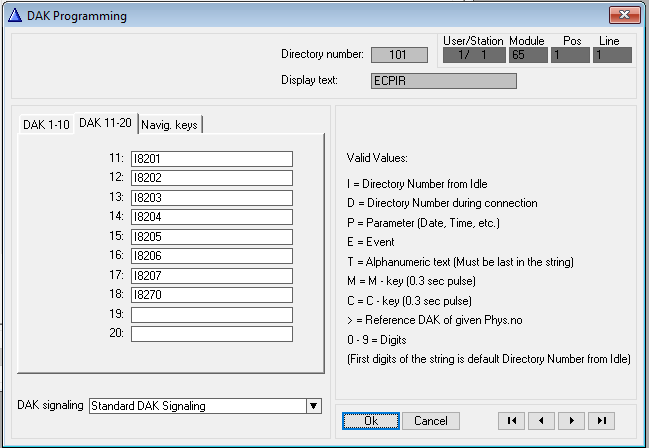Click the DAK Programming title bar icon
This screenshot has width=649, height=448.
(x=15, y=16)
